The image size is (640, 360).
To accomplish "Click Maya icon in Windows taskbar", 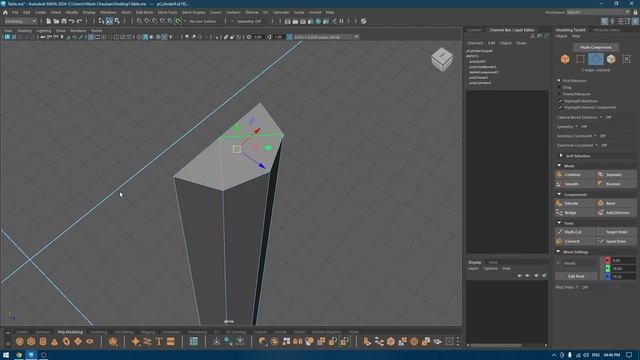I will 31,355.
